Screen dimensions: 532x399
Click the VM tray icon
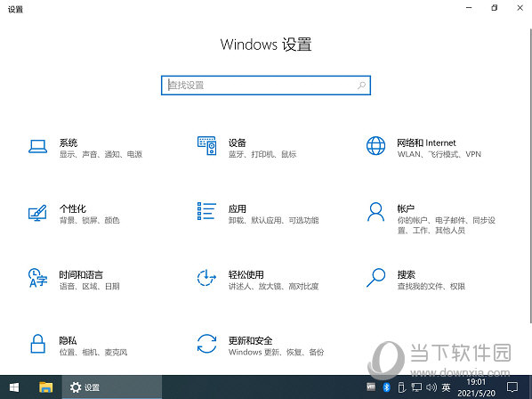pos(371,387)
